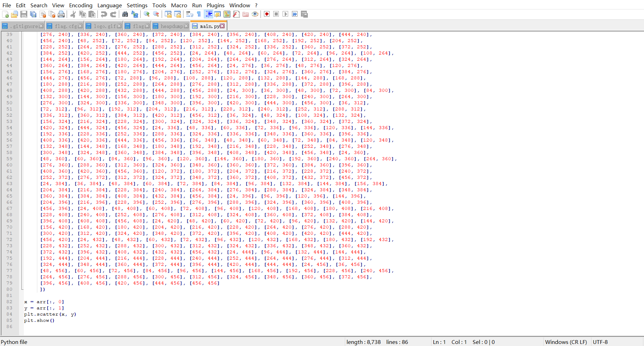Open the Run menu
This screenshot has height=346, width=644.
point(197,5)
